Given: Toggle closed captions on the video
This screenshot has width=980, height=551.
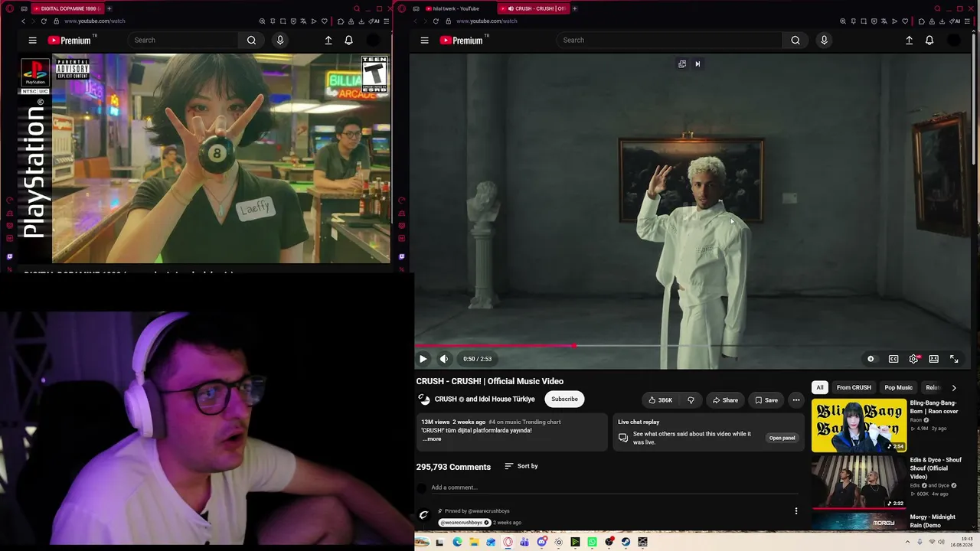Looking at the screenshot, I should pyautogui.click(x=893, y=359).
